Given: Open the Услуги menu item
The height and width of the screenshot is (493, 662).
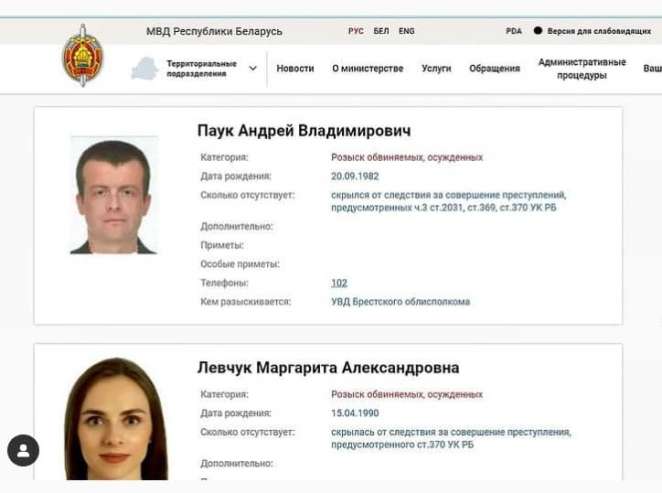Looking at the screenshot, I should click(436, 68).
